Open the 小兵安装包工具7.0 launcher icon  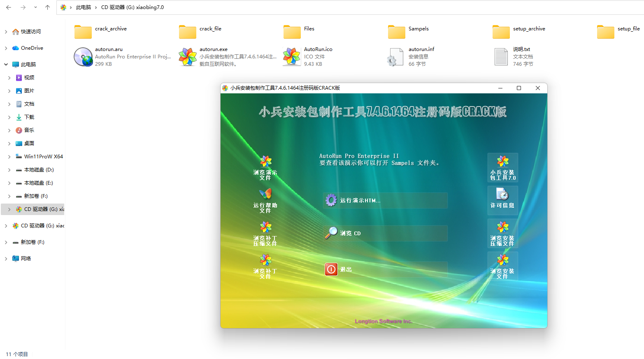coord(502,167)
